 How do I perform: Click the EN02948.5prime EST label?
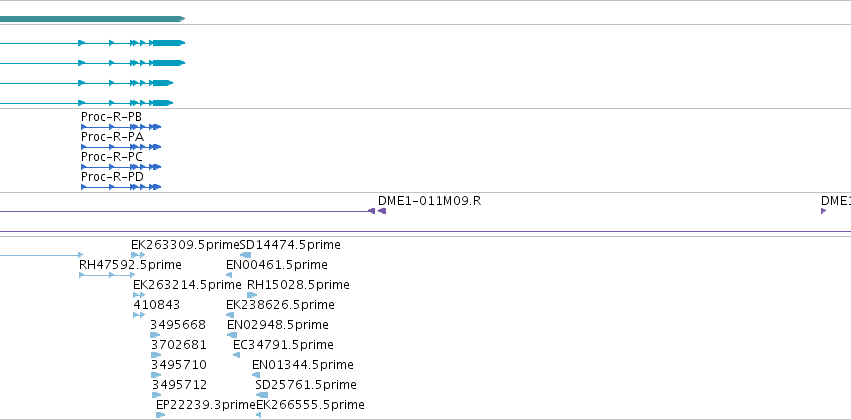click(278, 325)
